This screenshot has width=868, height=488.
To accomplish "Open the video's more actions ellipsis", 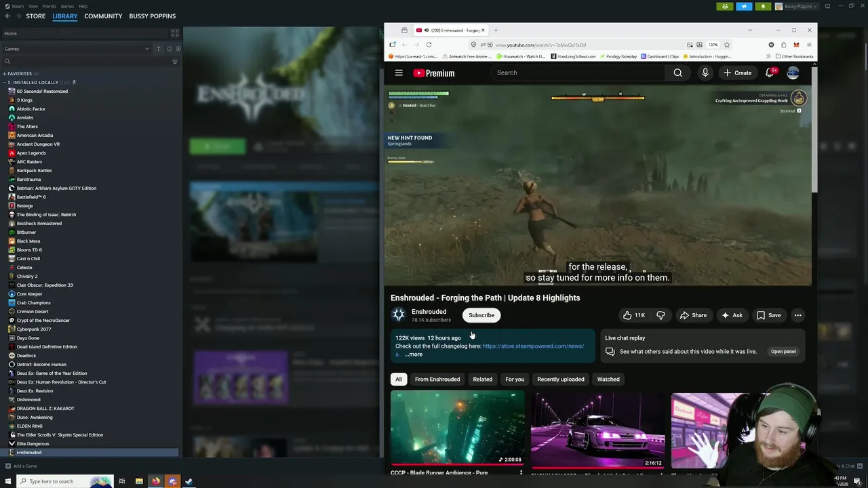I will pyautogui.click(x=797, y=315).
